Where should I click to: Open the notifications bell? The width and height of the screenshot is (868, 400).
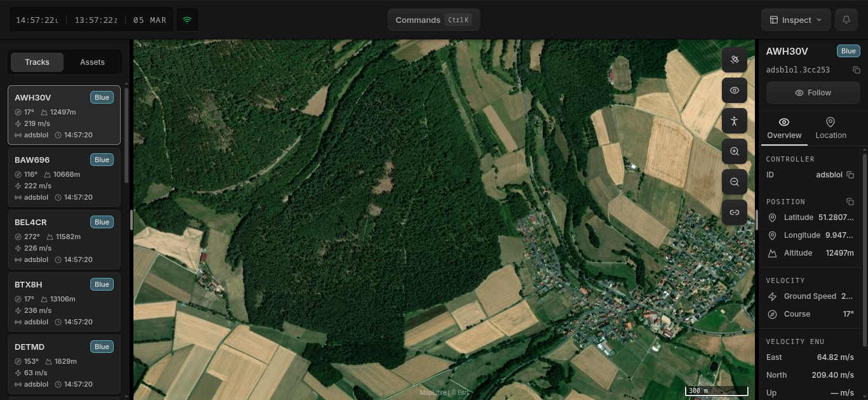pos(846,20)
